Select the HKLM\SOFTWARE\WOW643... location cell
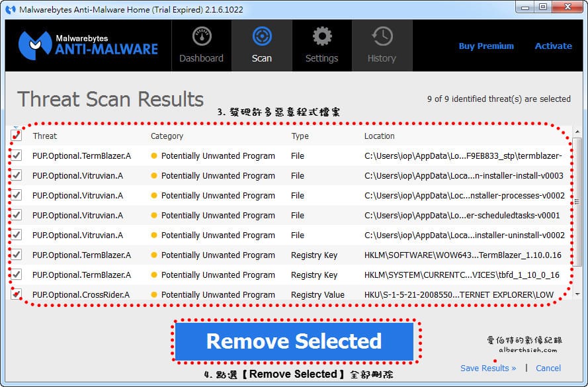Viewport: 588px width, 387px height. [463, 255]
